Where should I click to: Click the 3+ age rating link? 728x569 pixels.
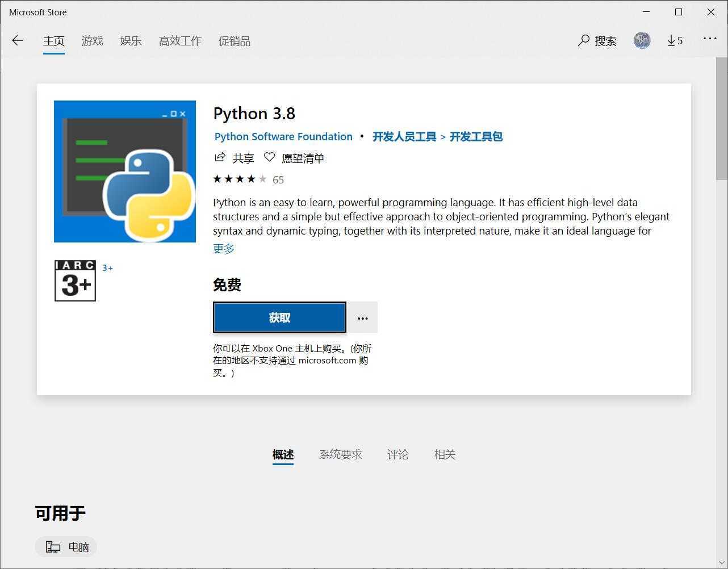click(x=107, y=268)
